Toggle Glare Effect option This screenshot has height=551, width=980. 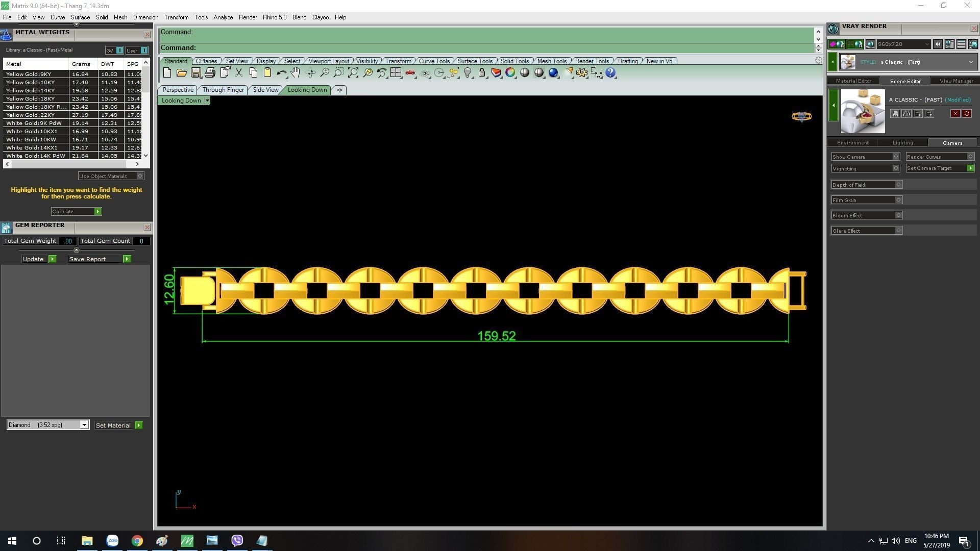867,231
